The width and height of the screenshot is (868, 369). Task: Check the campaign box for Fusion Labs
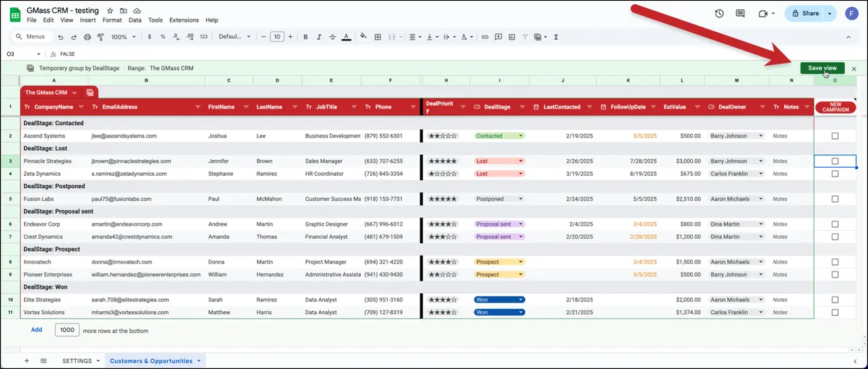pyautogui.click(x=835, y=199)
